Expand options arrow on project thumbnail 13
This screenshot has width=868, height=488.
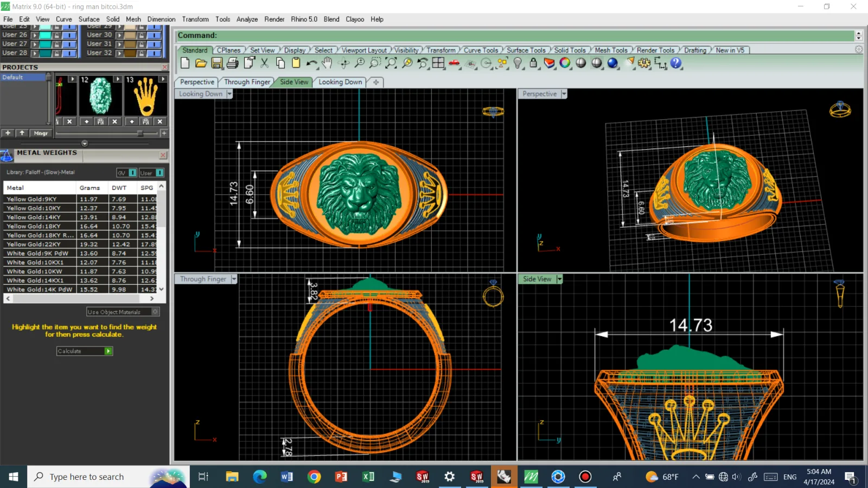(162, 79)
